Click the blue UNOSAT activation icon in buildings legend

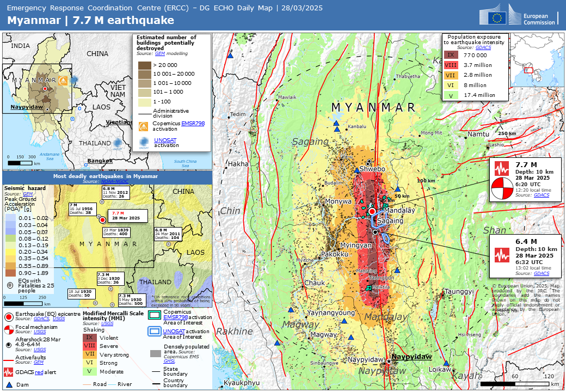[x=144, y=143]
